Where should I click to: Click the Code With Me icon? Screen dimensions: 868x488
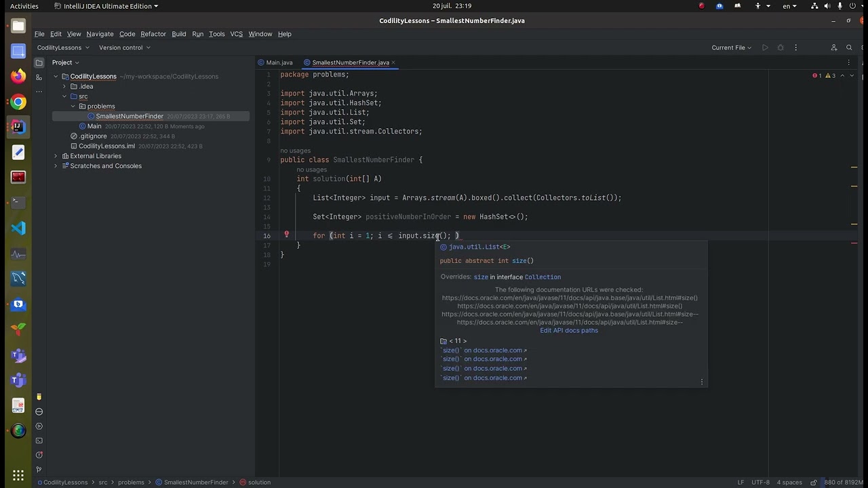(834, 47)
